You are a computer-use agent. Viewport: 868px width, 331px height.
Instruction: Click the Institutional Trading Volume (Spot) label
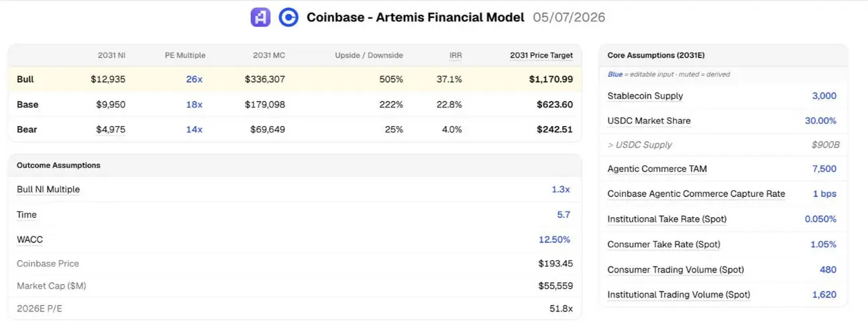coord(679,294)
